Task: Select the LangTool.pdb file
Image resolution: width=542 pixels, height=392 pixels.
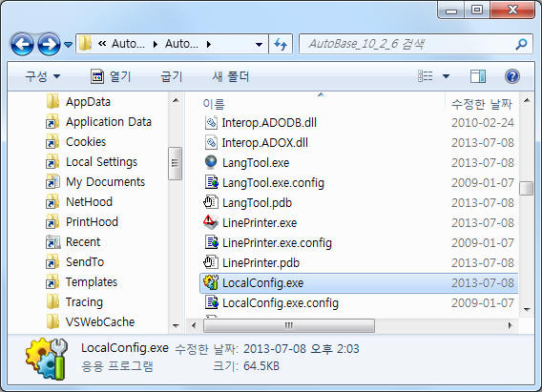Action: click(x=257, y=203)
